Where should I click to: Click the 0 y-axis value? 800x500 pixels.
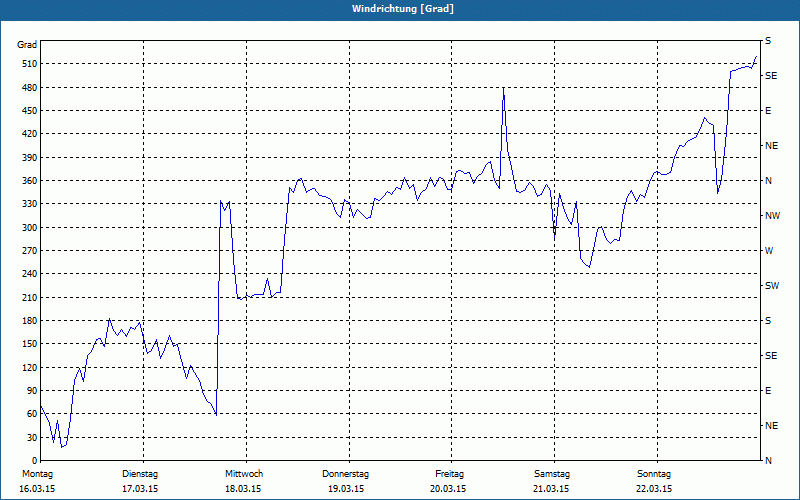tap(34, 461)
